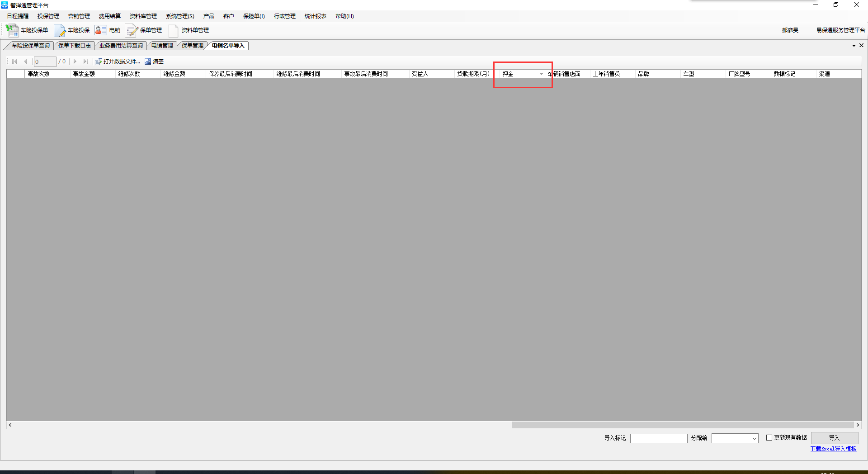This screenshot has width=868, height=474.
Task: Click the 智择通管理平台 app icon in title bar
Action: point(5,5)
